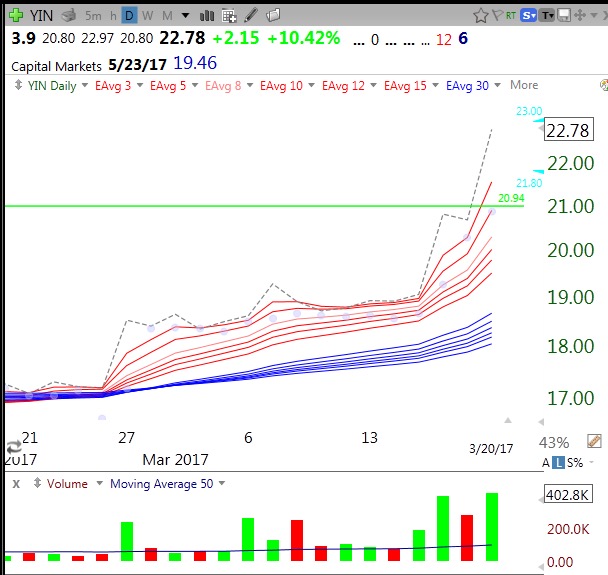Viewport: 608px width, 575px height.
Task: Click More to show additional indicators
Action: click(x=524, y=85)
